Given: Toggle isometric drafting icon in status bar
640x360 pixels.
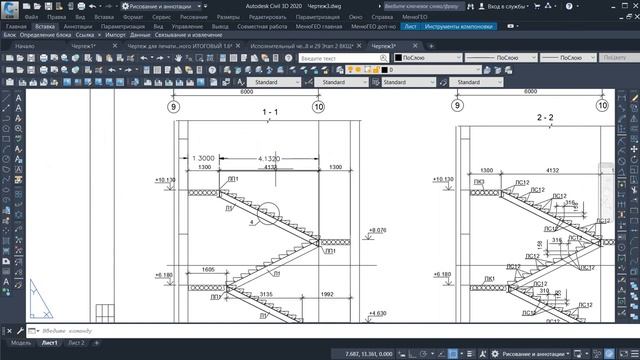Looking at the screenshot, I should click(x=442, y=354).
